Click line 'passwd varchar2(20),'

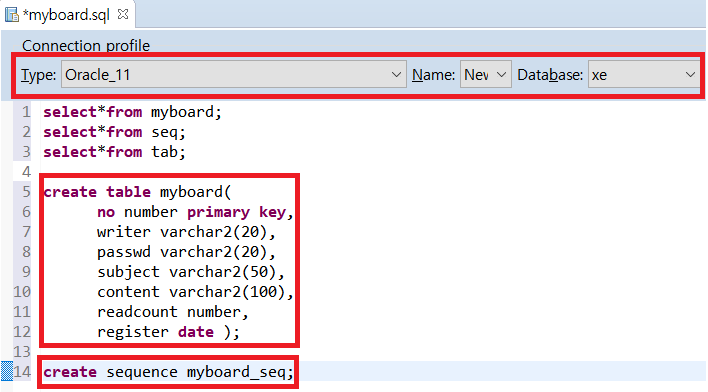click(186, 252)
